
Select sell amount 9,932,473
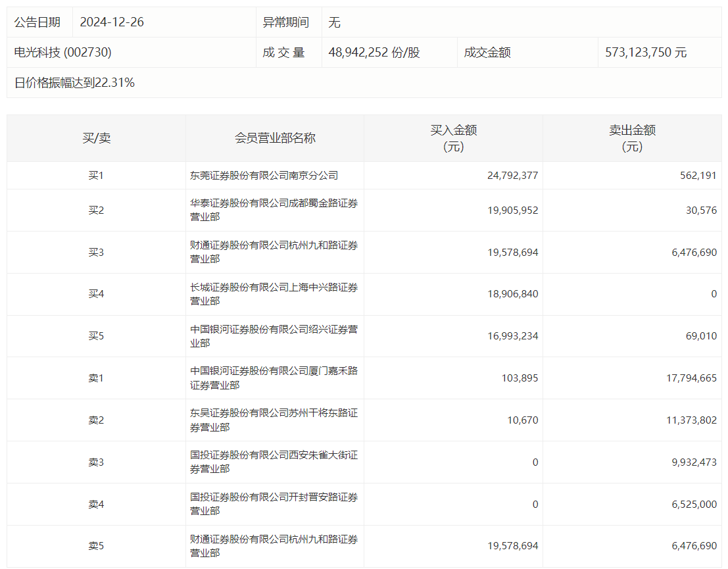pos(694,462)
